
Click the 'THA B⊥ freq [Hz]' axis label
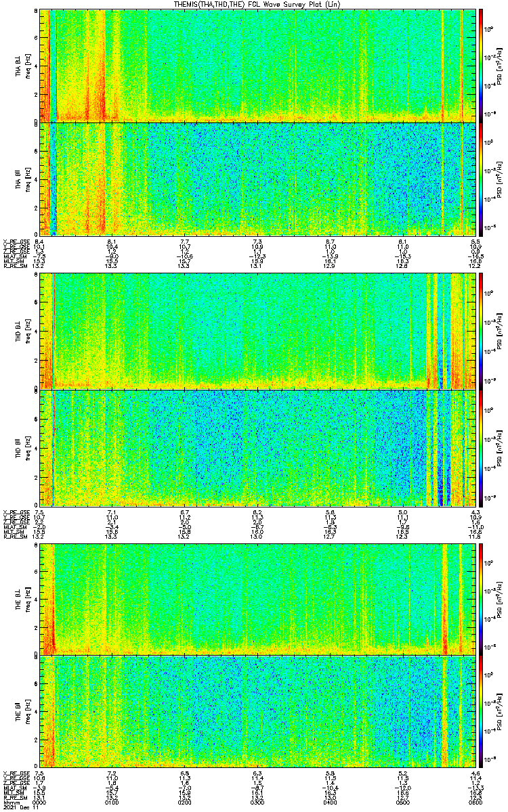tap(22, 66)
